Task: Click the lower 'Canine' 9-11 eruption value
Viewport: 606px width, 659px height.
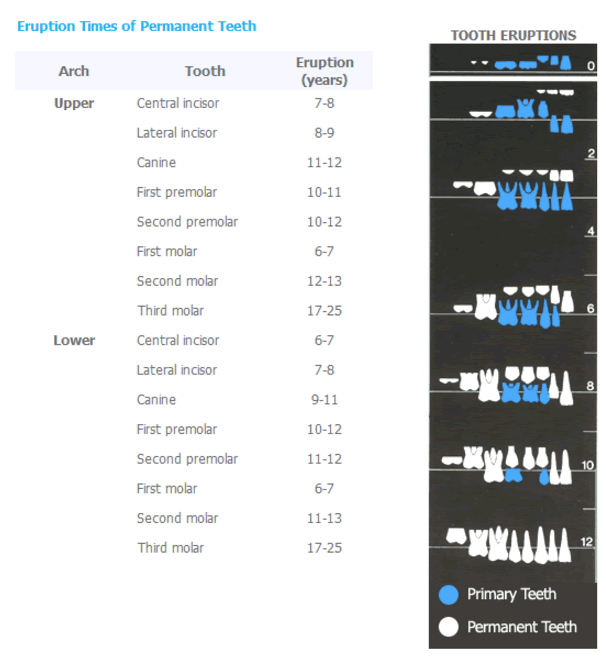Action: 324,400
